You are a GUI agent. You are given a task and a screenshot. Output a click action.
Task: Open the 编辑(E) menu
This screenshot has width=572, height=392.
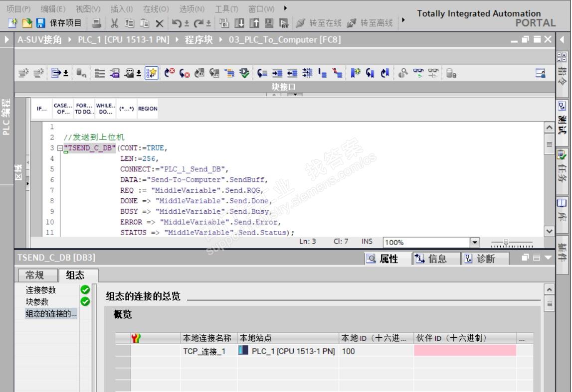[x=53, y=9]
